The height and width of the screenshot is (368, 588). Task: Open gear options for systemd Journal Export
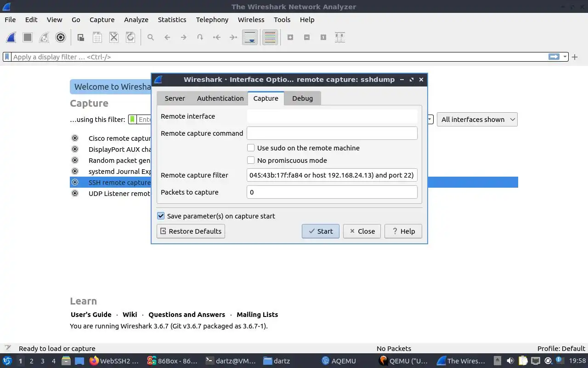[x=75, y=171]
